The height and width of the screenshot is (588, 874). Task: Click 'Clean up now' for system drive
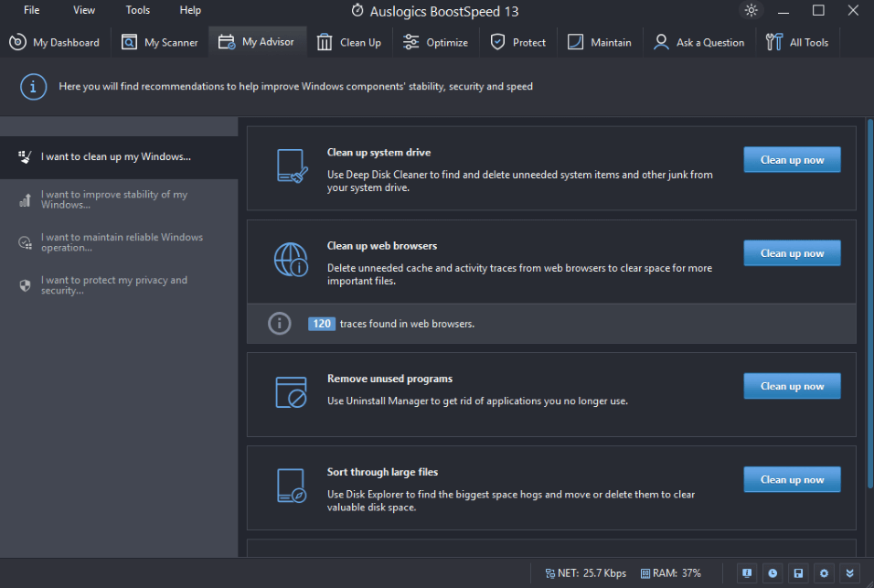click(x=792, y=160)
